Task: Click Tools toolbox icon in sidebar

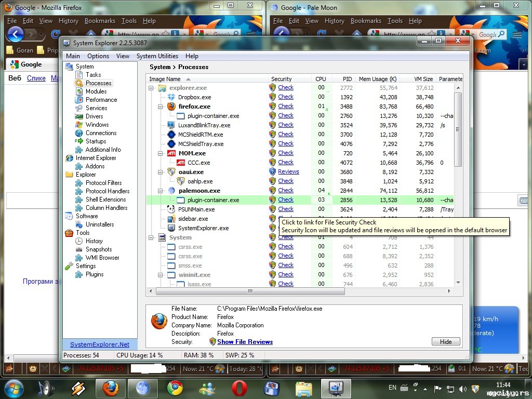Action: pyautogui.click(x=69, y=233)
